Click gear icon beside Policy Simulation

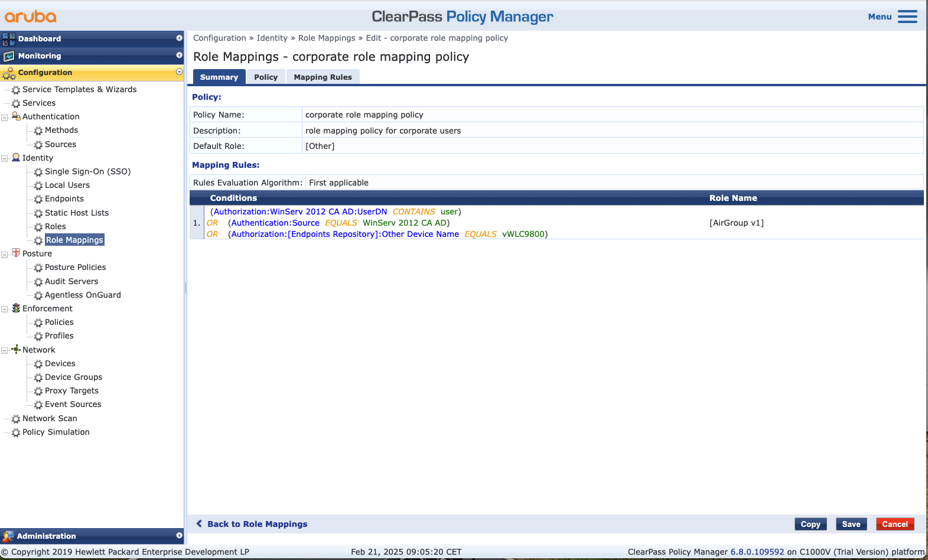(16, 432)
